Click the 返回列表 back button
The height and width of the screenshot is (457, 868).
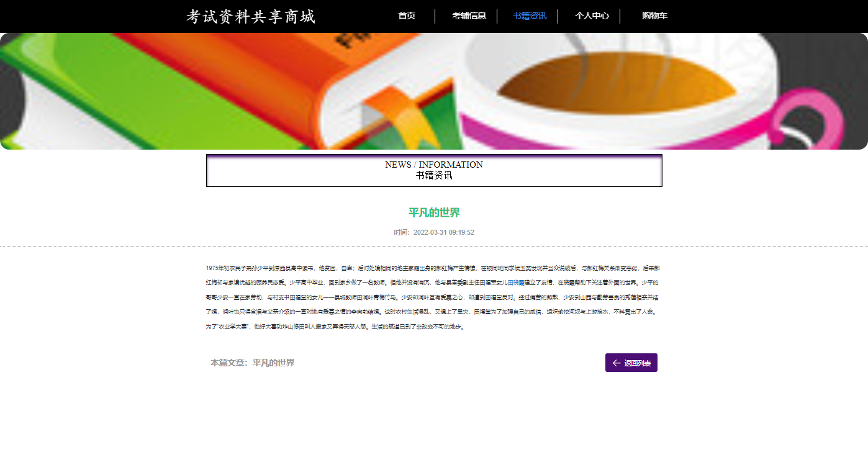[631, 363]
